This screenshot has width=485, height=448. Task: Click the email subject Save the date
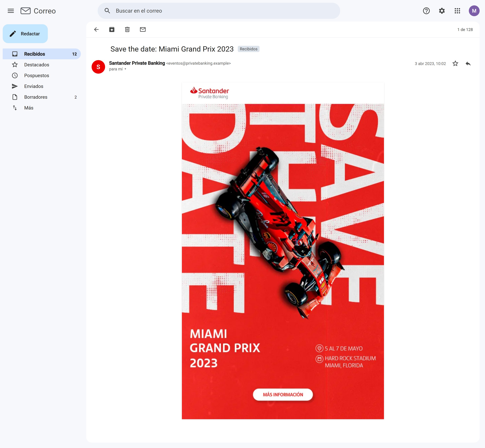[x=172, y=49]
